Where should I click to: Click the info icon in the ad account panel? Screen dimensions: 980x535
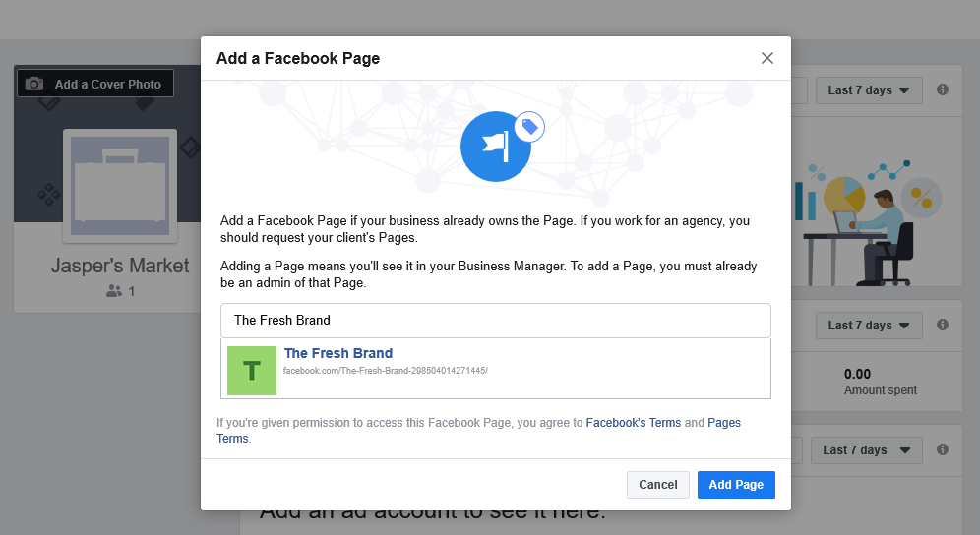943,449
